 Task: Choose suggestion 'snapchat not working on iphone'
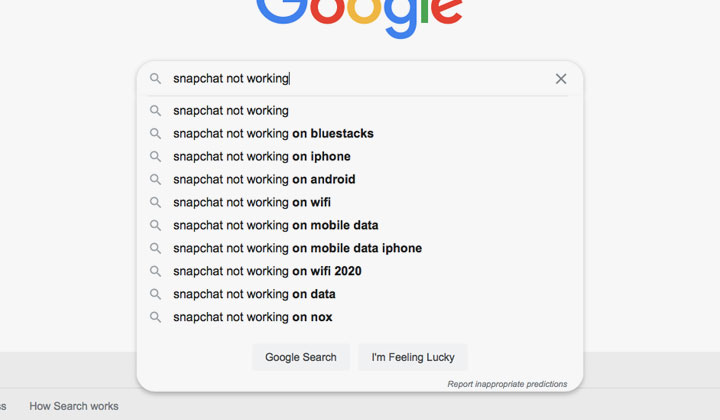360,157
